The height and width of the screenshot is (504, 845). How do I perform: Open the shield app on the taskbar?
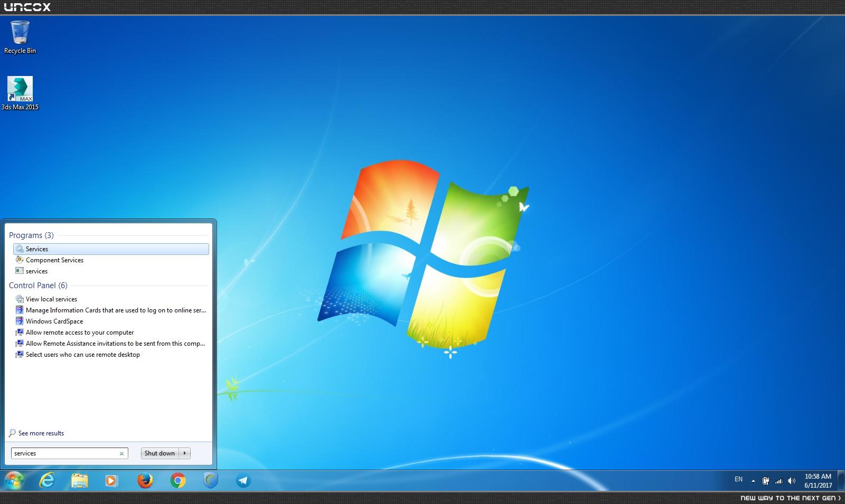pos(211,481)
